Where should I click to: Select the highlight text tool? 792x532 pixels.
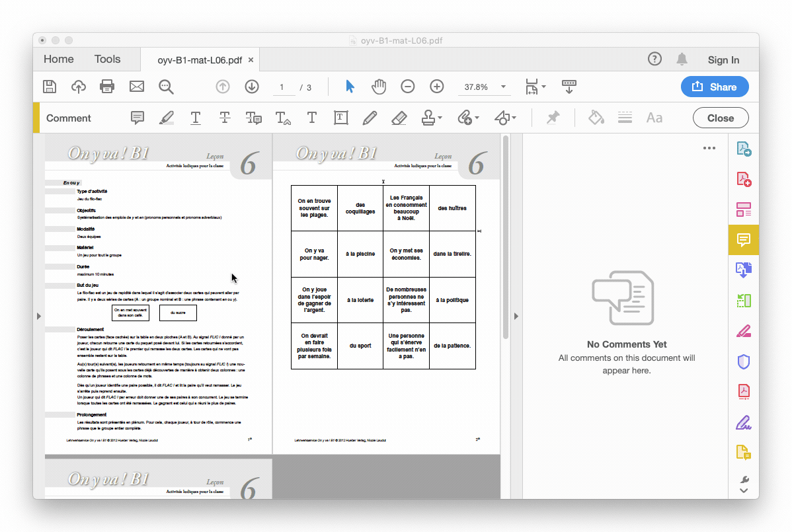(166, 118)
